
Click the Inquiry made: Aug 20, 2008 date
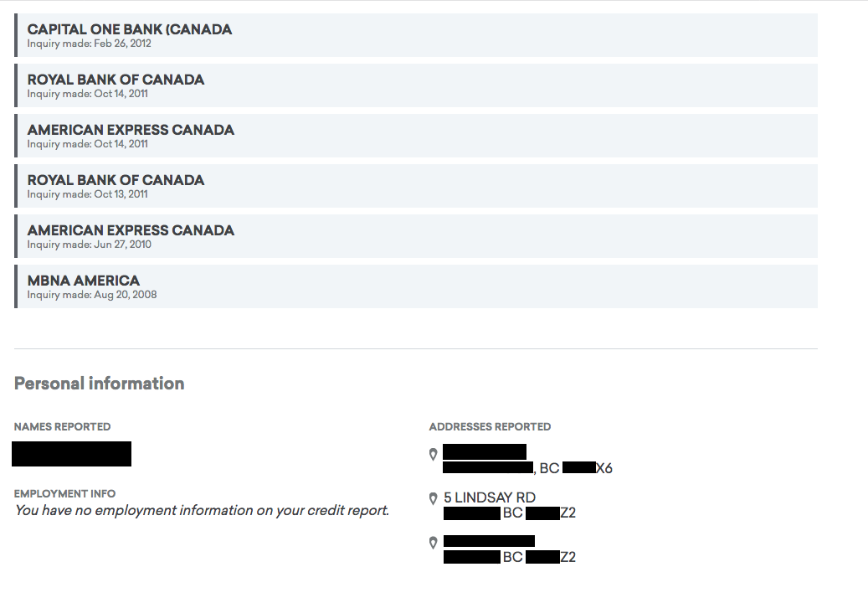[x=92, y=295]
